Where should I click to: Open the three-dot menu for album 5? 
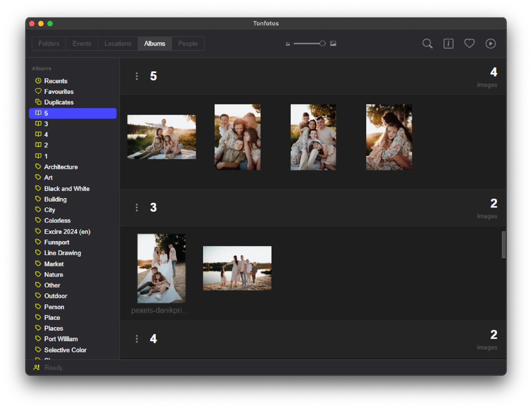coord(137,76)
